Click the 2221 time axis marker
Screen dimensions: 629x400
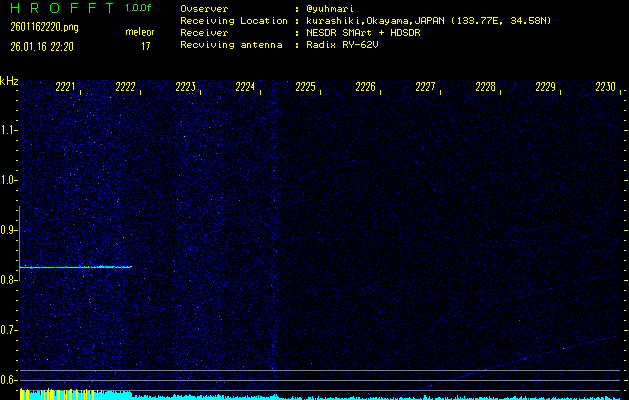click(x=65, y=87)
